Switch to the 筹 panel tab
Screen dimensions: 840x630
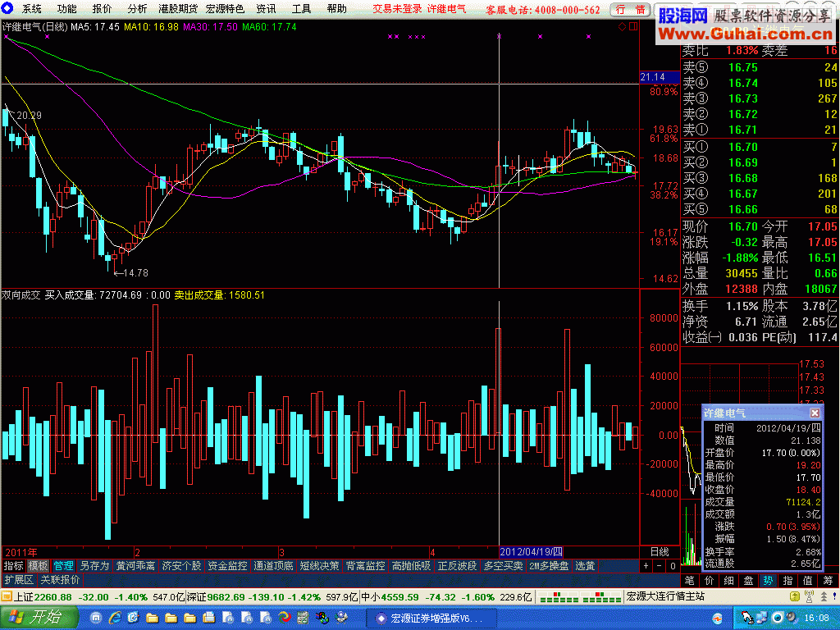click(x=829, y=581)
